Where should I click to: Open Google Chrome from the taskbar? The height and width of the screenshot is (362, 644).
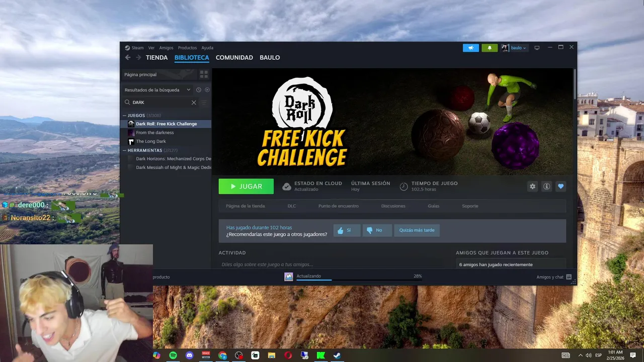[222, 355]
